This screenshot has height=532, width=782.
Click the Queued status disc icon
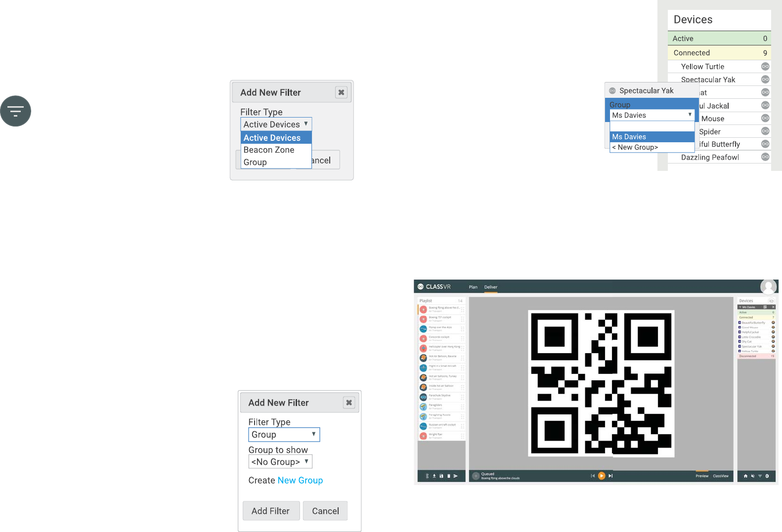476,476
